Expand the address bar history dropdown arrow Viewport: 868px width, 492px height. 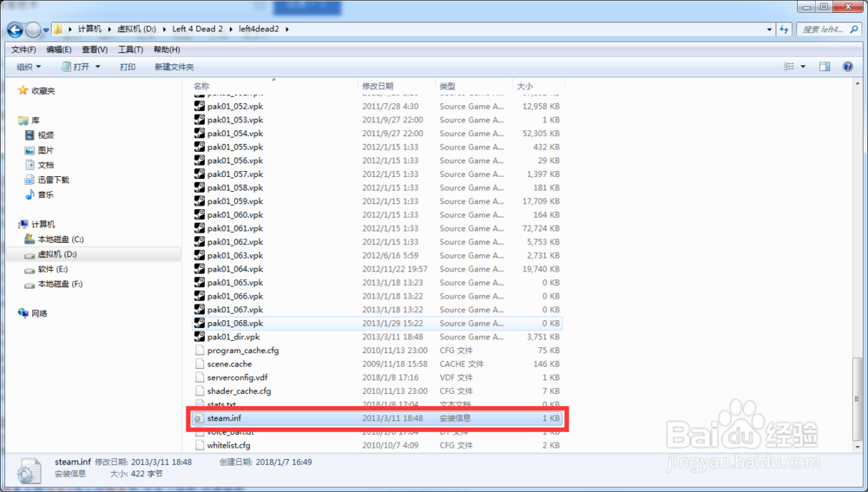point(769,30)
